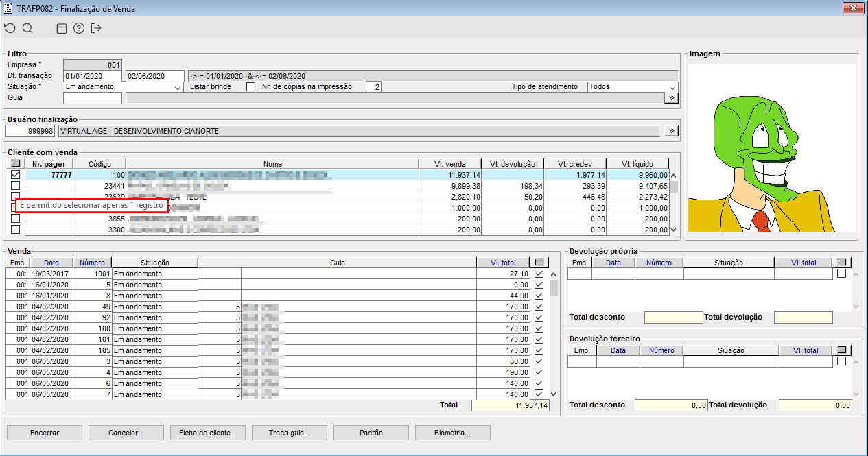Screen dimensions: 868x456
Task: Click the Vl. venda column header
Action: (x=450, y=164)
